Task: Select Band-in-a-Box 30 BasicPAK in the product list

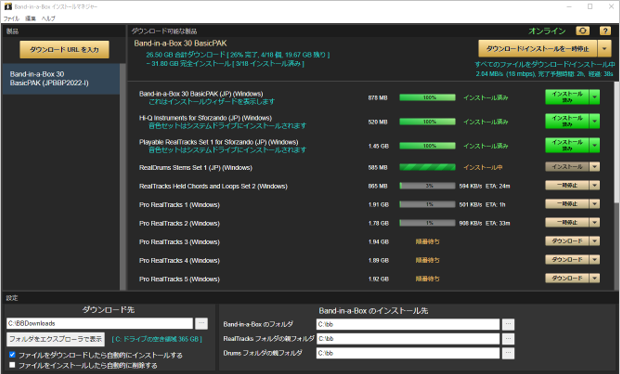Action: [61, 79]
